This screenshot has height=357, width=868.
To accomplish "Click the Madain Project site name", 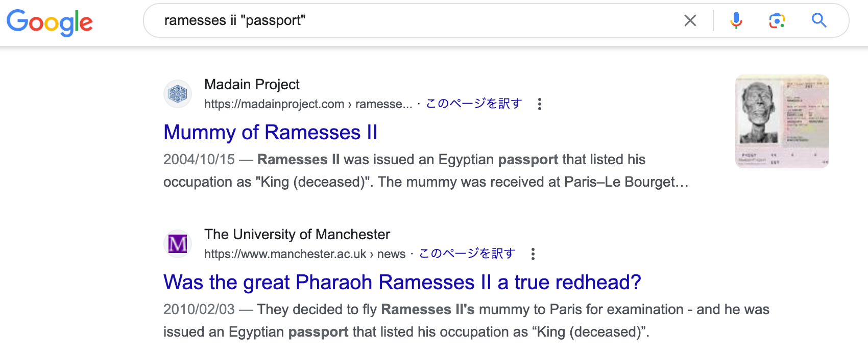I will point(252,84).
